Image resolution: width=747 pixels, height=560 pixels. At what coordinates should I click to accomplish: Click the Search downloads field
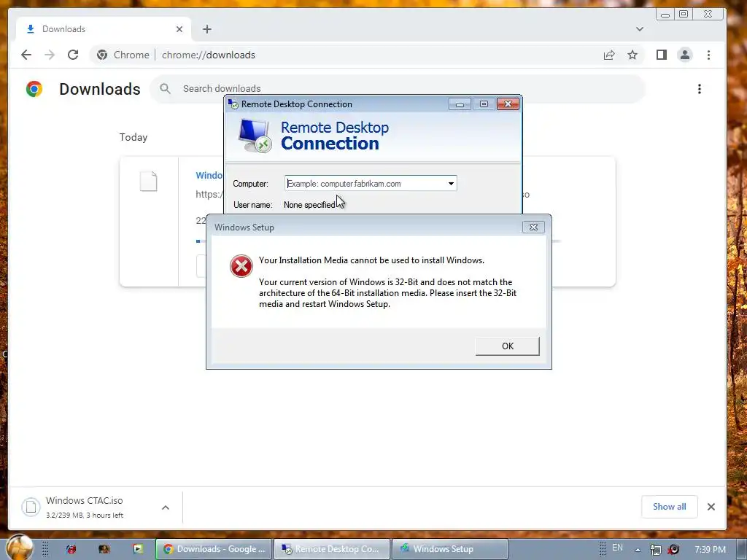click(x=398, y=88)
